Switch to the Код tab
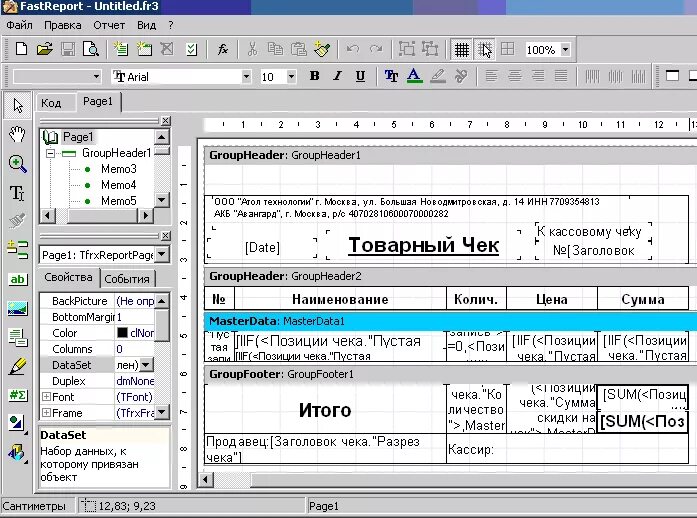697x518 pixels. (x=52, y=103)
